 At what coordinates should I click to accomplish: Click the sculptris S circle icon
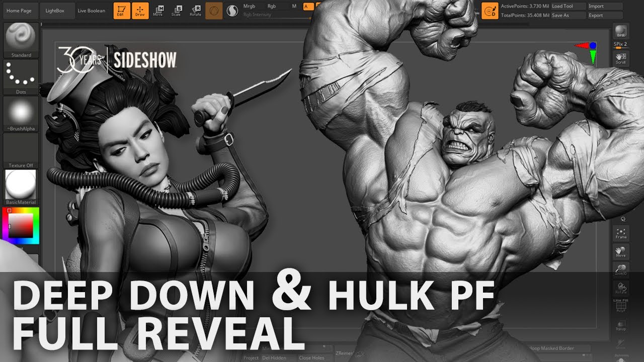tap(232, 11)
